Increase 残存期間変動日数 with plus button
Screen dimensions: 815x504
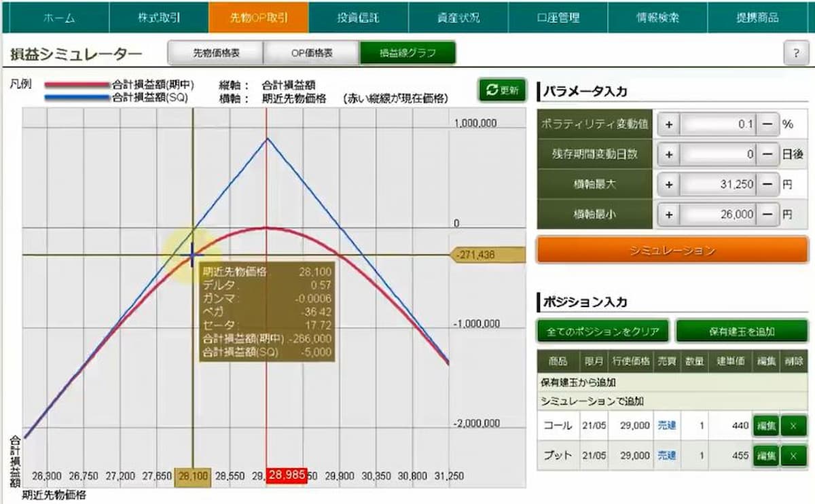pyautogui.click(x=668, y=154)
